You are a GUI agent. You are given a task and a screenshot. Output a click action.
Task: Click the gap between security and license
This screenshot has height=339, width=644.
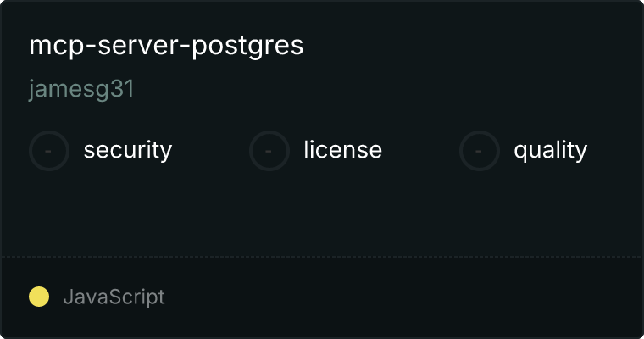210,151
